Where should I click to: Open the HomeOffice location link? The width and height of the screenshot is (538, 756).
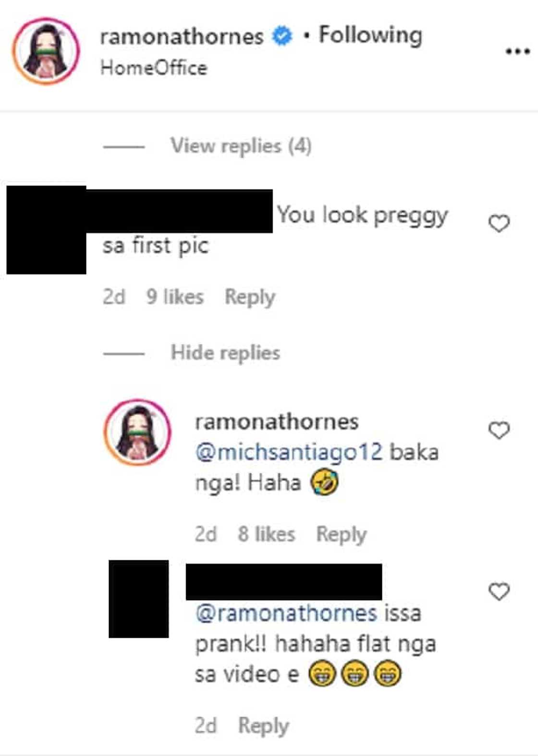[x=154, y=68]
